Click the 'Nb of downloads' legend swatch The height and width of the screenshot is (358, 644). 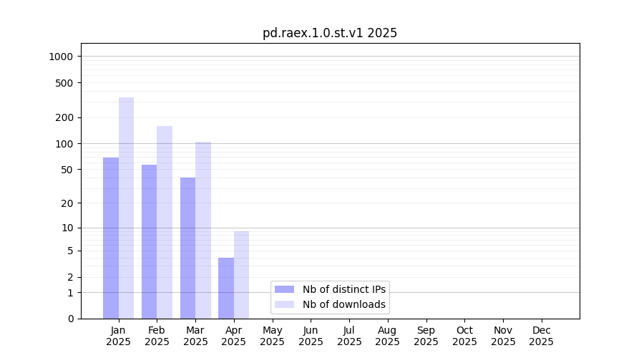click(x=284, y=304)
